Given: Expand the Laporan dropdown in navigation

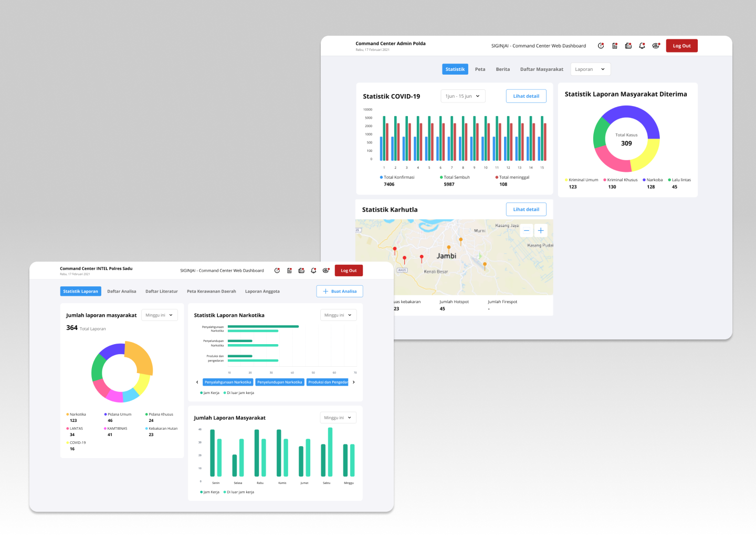Looking at the screenshot, I should tap(590, 69).
